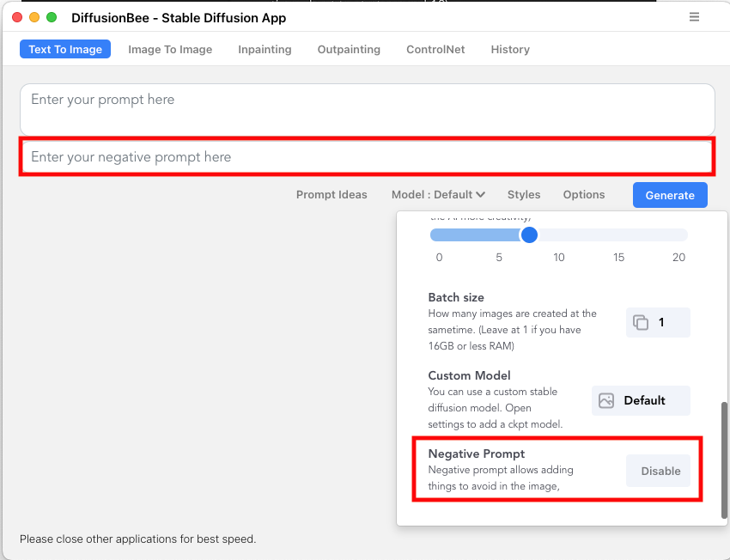
Task: Switch to Text To Image tab
Action: (65, 49)
